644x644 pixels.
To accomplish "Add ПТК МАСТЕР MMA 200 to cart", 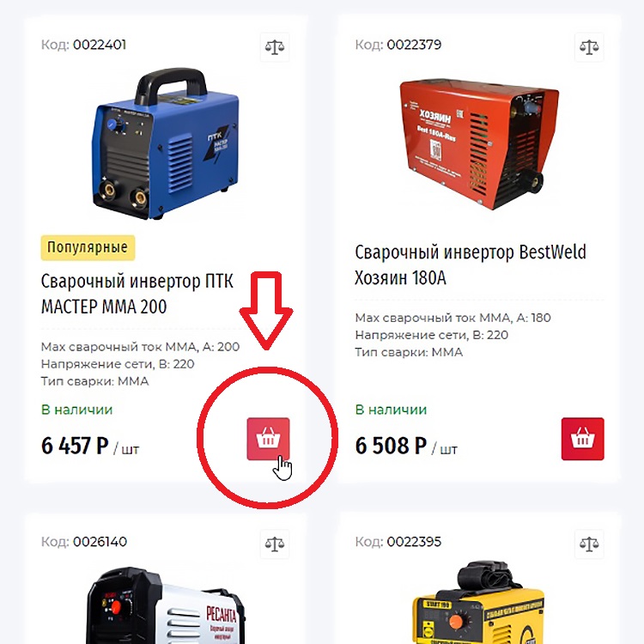I will (268, 439).
